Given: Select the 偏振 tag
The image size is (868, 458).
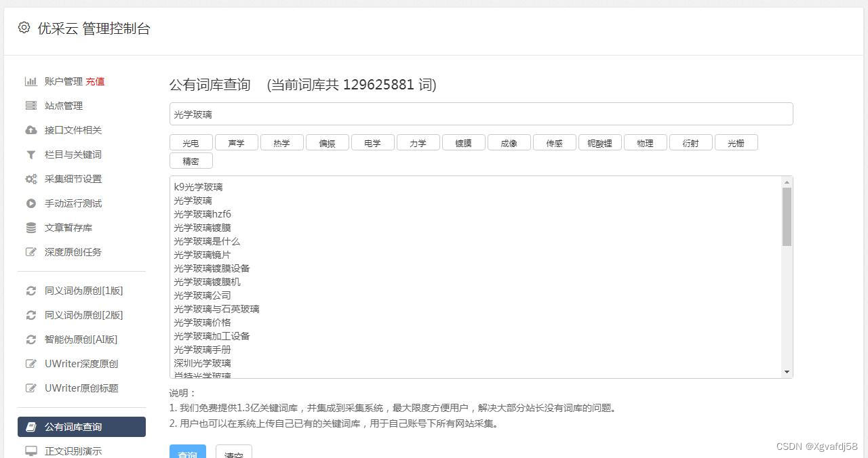Looking at the screenshot, I should (328, 142).
